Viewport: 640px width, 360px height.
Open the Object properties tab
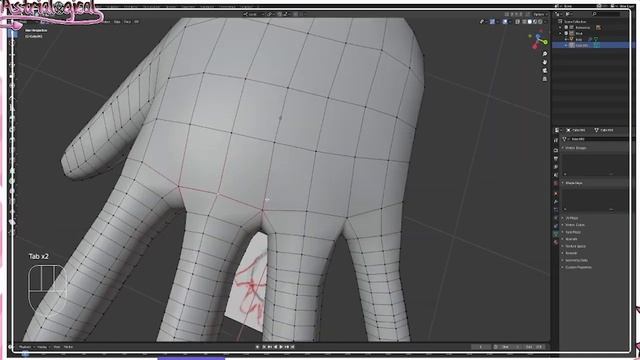(556, 193)
